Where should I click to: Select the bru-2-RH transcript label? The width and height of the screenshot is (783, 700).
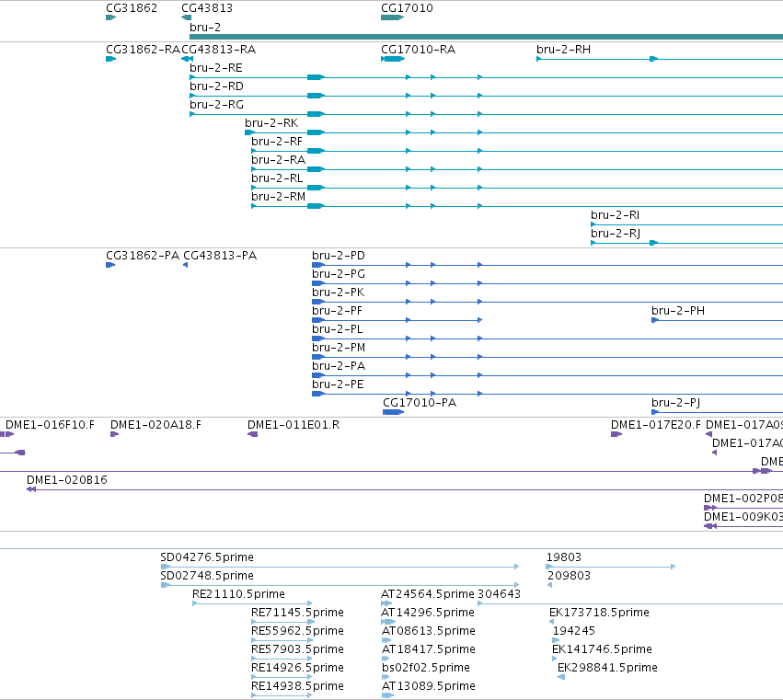pos(563,50)
